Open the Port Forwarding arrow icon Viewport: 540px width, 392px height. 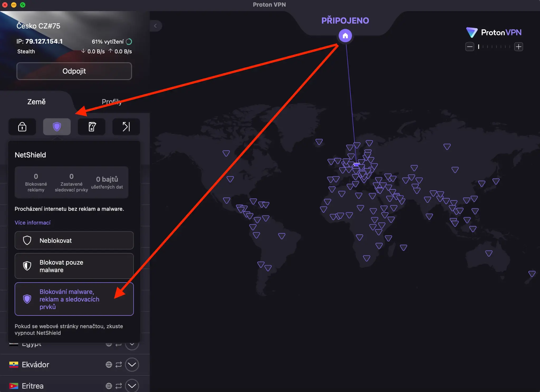[x=126, y=127]
